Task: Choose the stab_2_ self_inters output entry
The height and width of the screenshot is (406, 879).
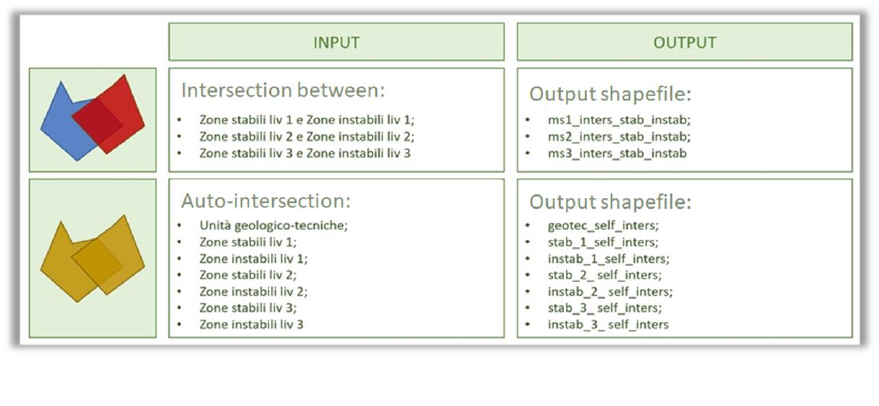Action: (x=604, y=275)
